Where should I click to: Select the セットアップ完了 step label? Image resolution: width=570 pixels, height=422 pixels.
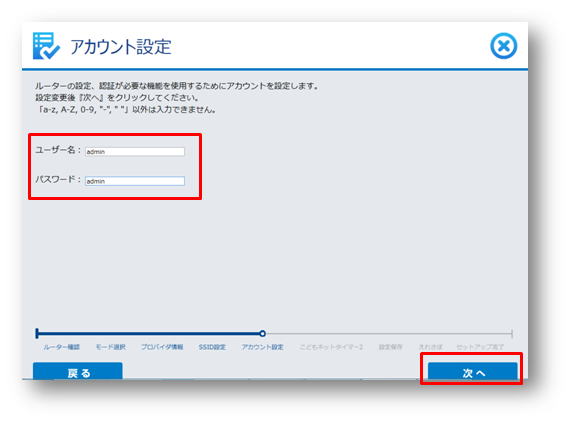[480, 347]
